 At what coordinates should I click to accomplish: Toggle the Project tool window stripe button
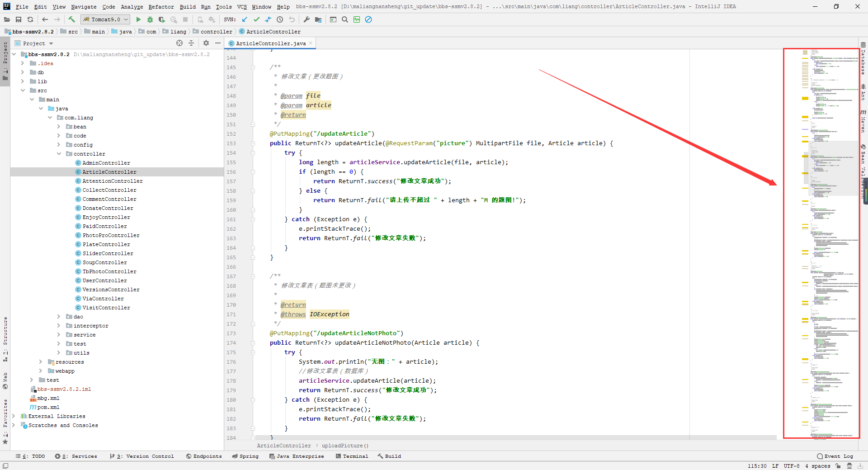5,61
